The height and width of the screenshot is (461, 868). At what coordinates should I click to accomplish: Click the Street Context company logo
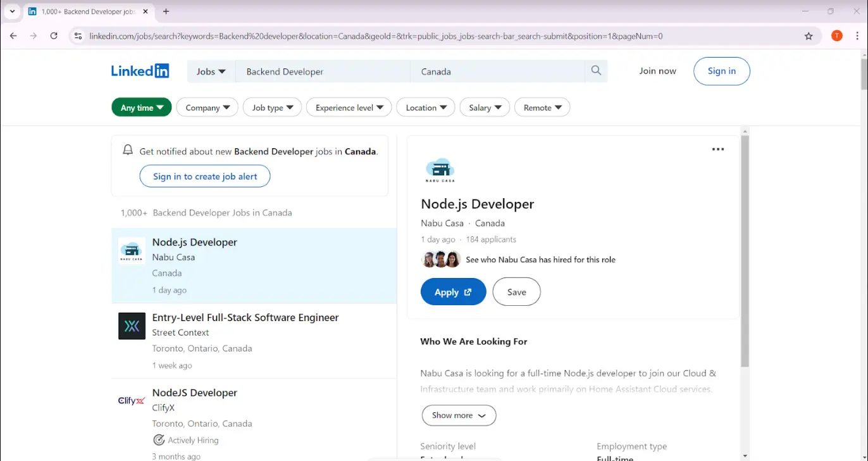click(x=131, y=325)
